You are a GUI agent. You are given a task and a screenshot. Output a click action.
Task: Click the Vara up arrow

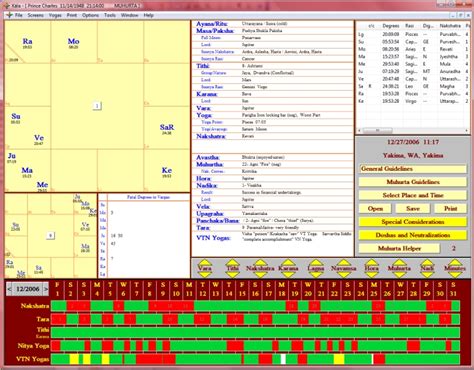pyautogui.click(x=205, y=262)
